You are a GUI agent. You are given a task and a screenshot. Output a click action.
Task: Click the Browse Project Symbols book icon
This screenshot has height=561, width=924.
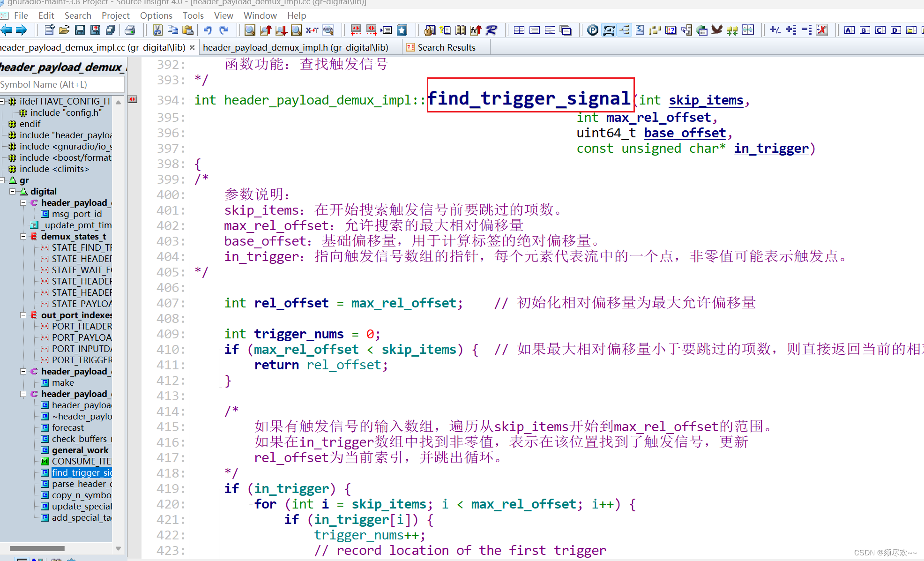point(461,30)
